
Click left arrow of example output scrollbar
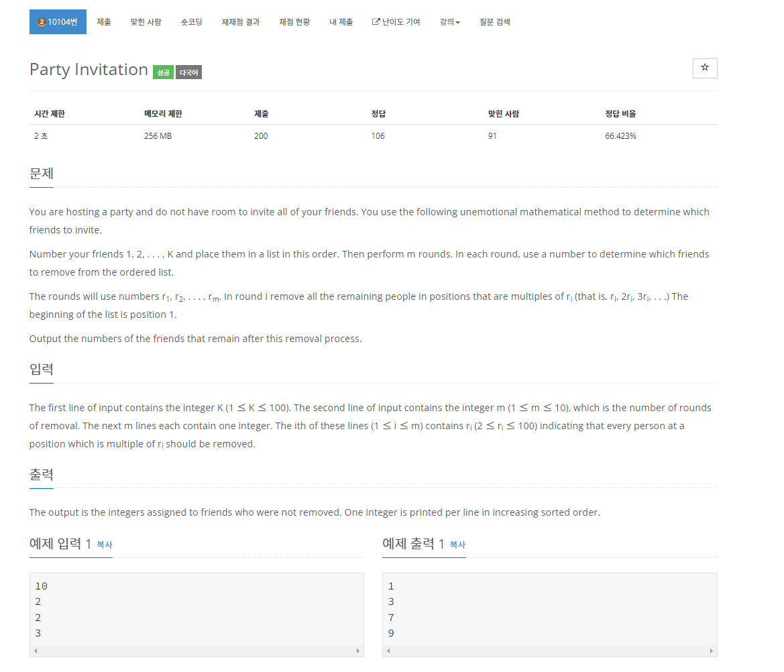388,651
